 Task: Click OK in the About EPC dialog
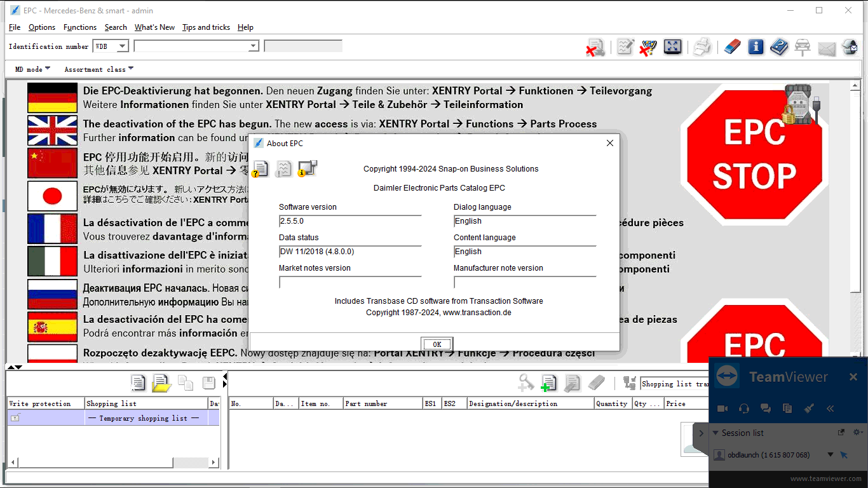click(437, 344)
